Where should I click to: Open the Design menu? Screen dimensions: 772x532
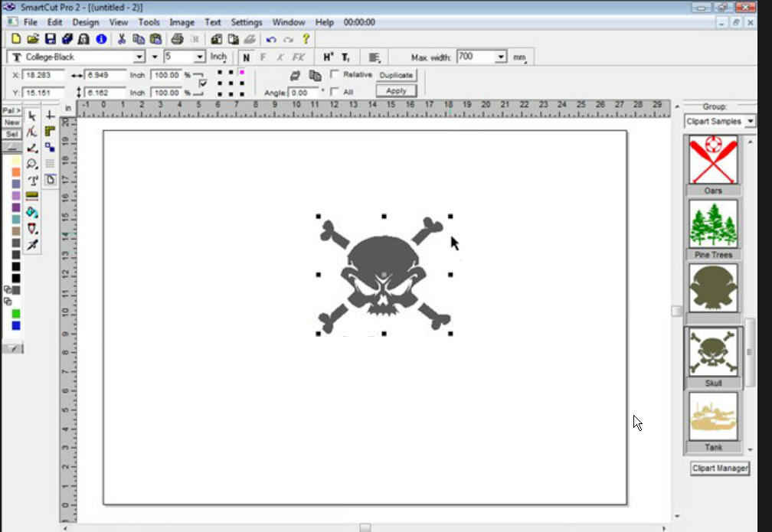86,22
